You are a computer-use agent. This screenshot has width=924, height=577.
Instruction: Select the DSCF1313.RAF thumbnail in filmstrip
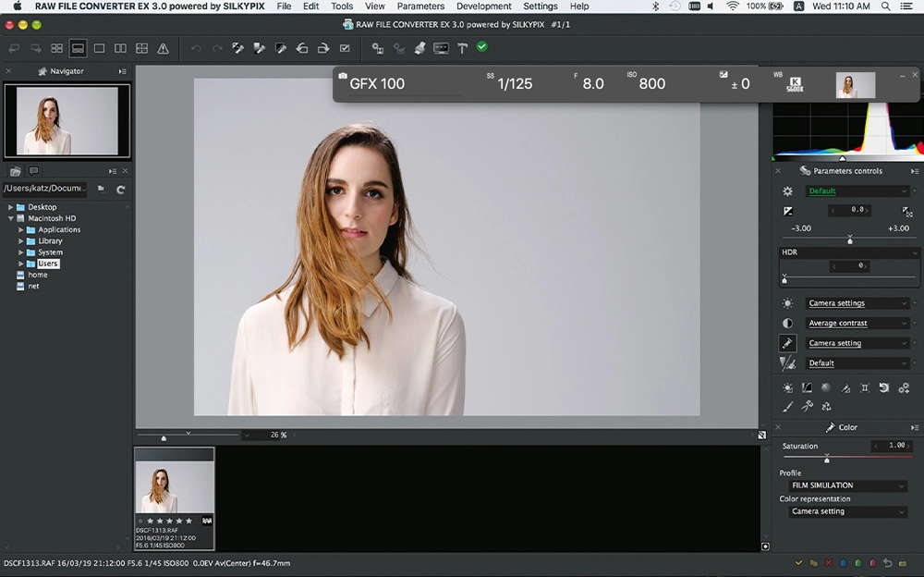pyautogui.click(x=175, y=499)
